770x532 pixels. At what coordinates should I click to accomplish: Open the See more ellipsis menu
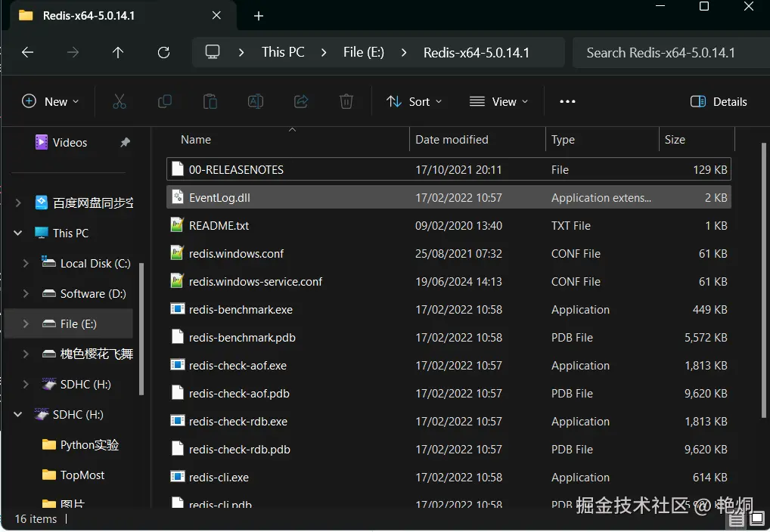coord(567,101)
